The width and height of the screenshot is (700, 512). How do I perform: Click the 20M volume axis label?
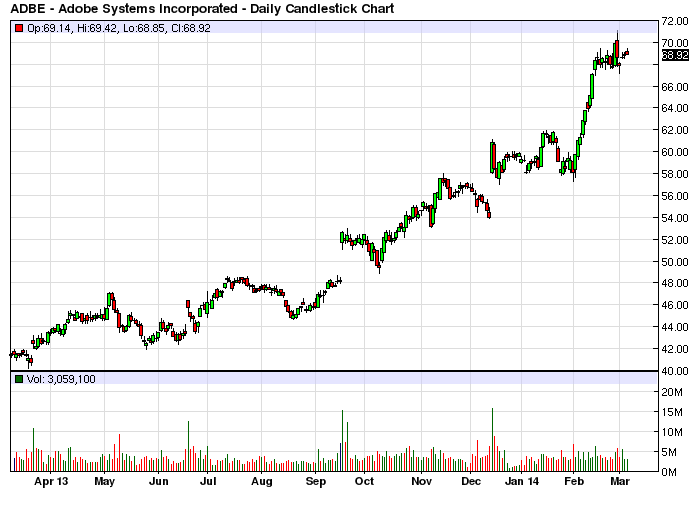point(672,392)
